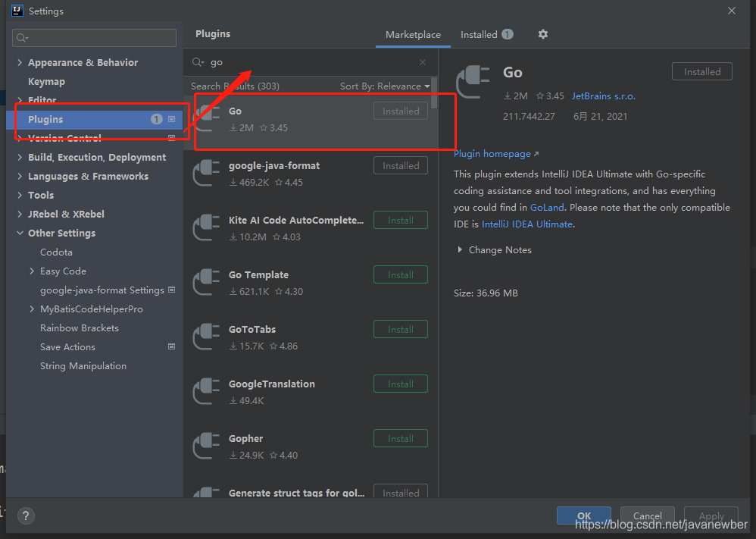Click the Gopher plugin icon
The width and height of the screenshot is (756, 539).
[x=206, y=446]
